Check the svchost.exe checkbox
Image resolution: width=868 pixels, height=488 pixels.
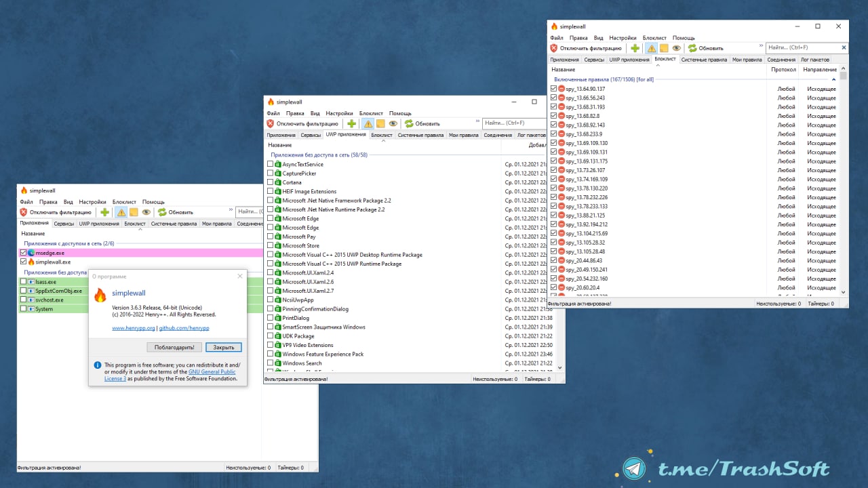coord(24,300)
